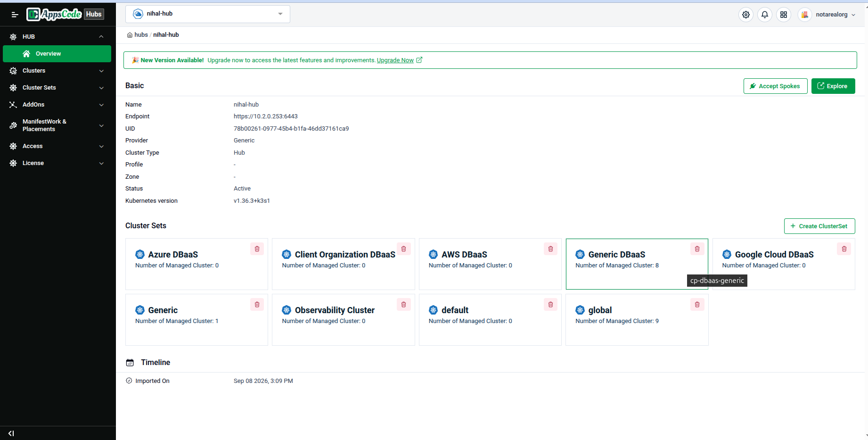
Task: Select the Overview menu item
Action: pyautogui.click(x=57, y=54)
